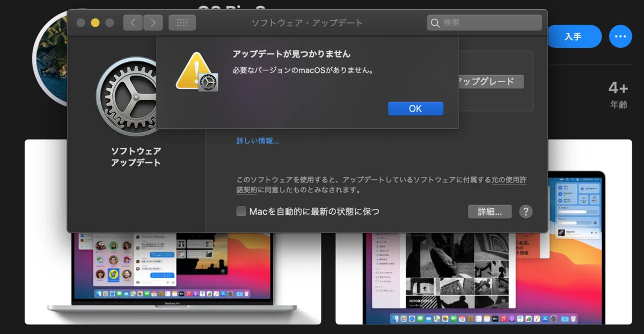Open the ellipsis more menu in App Store

[x=620, y=37]
